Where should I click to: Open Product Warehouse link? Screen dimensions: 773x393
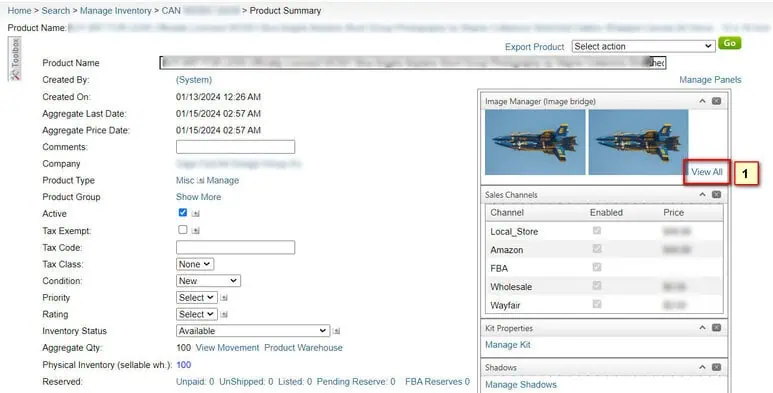pos(303,348)
